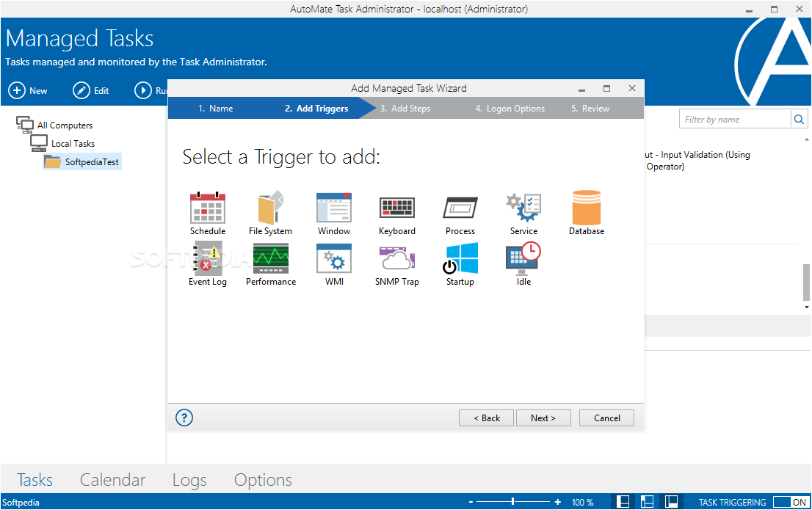812x510 pixels.
Task: Open the SoftpediaTest folder
Action: [x=81, y=161]
